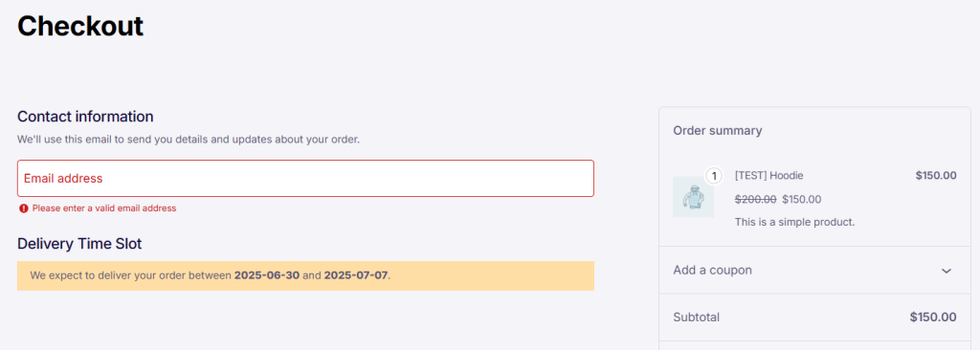The width and height of the screenshot is (980, 350).
Task: Click the discounted $150.00 price beside $200.00
Action: (x=802, y=199)
